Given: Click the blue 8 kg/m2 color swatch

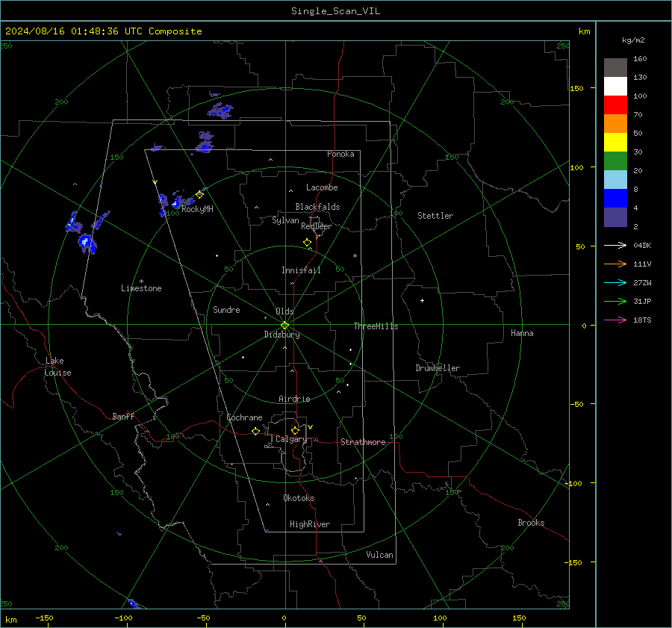Looking at the screenshot, I should tap(615, 199).
